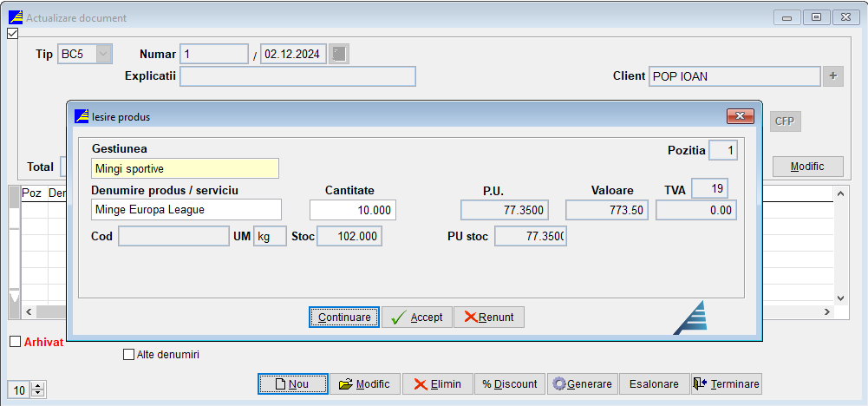Toggle the checkbox at top-left corner

click(12, 34)
